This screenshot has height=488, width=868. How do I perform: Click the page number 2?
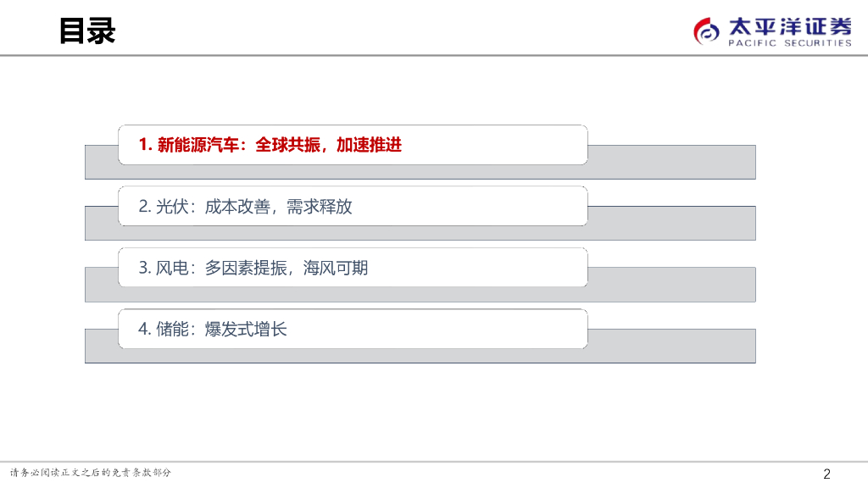pyautogui.click(x=827, y=474)
